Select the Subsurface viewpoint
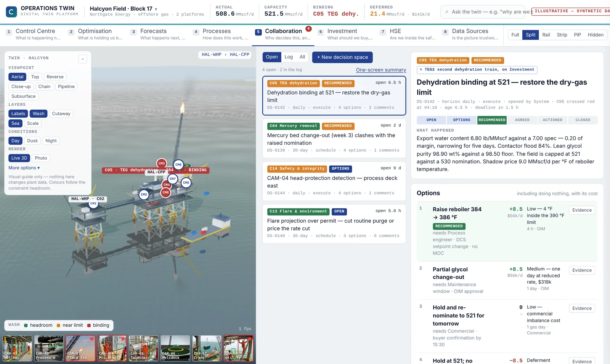This screenshot has height=364, width=610. (23, 96)
